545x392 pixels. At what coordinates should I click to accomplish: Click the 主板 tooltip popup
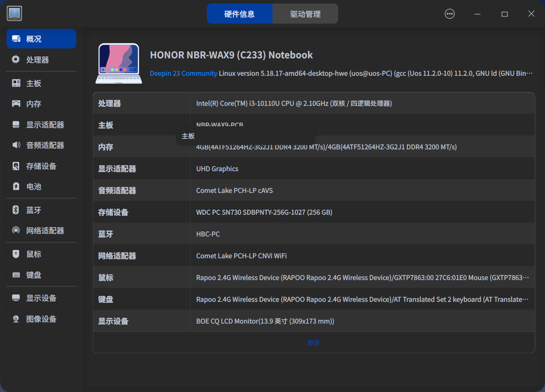pyautogui.click(x=245, y=136)
